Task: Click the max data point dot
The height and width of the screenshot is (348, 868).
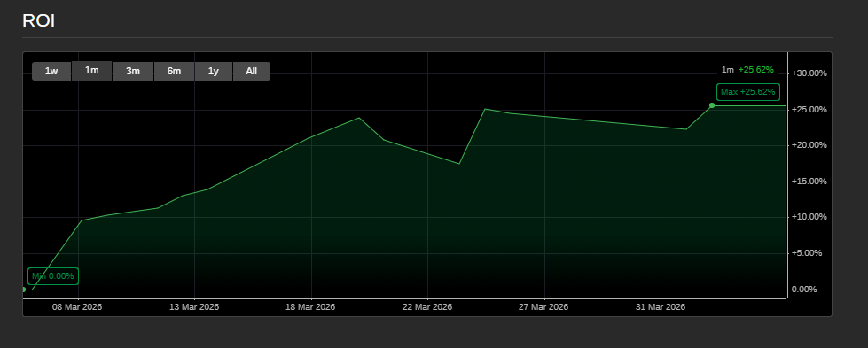Action: point(712,105)
